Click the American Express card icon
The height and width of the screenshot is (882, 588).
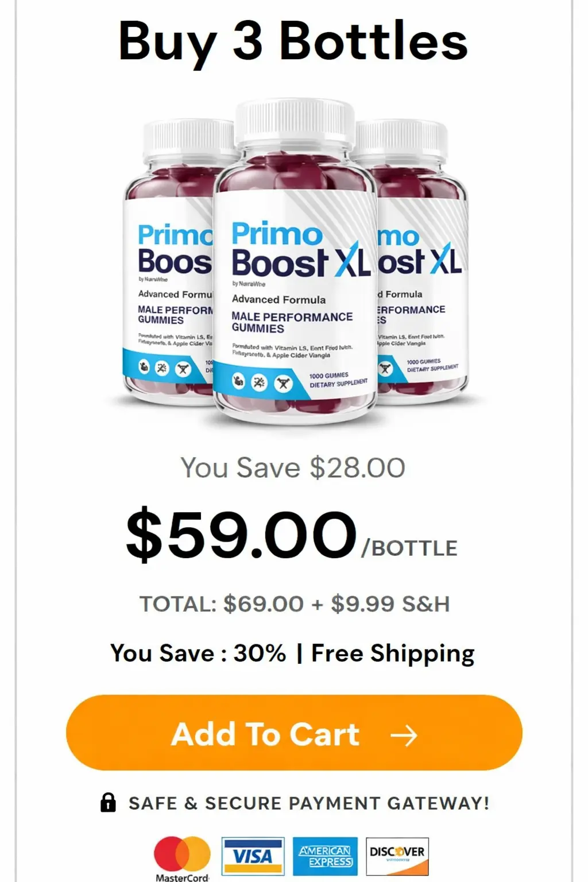click(x=325, y=856)
